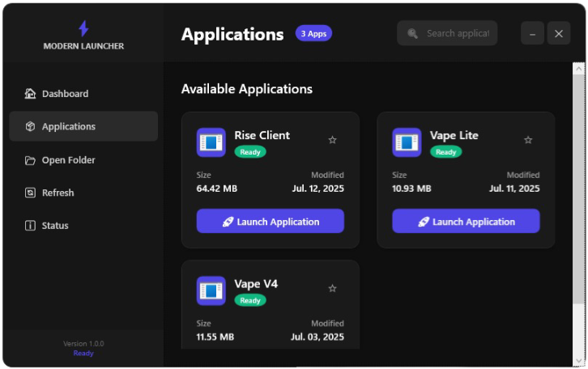Image resolution: width=588 pixels, height=369 pixels.
Task: Click the magnifier icon in search box
Action: pos(412,33)
